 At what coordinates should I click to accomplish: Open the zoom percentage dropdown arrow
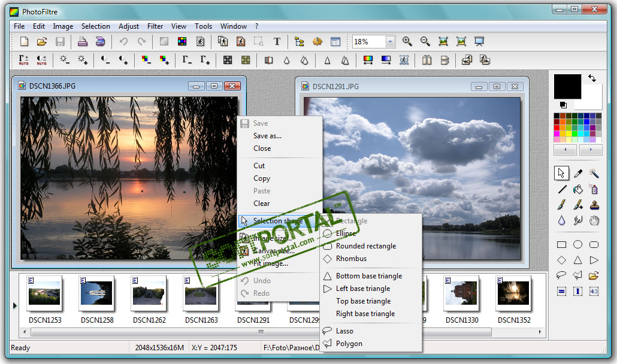point(390,42)
